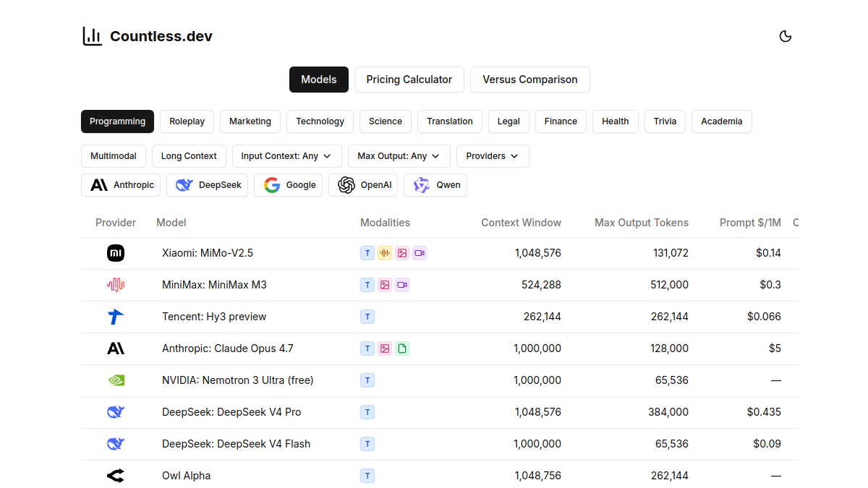
Task: Click the text modality icon for Hy3 preview
Action: [x=367, y=317]
